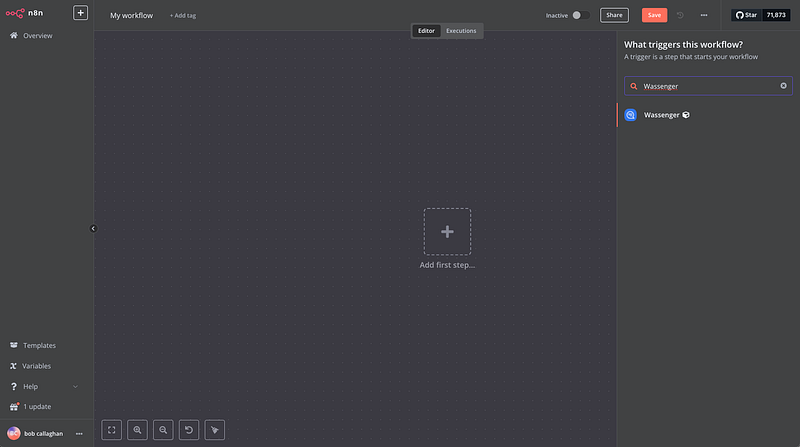Collapse the left sidebar with arrow handle

(93, 228)
